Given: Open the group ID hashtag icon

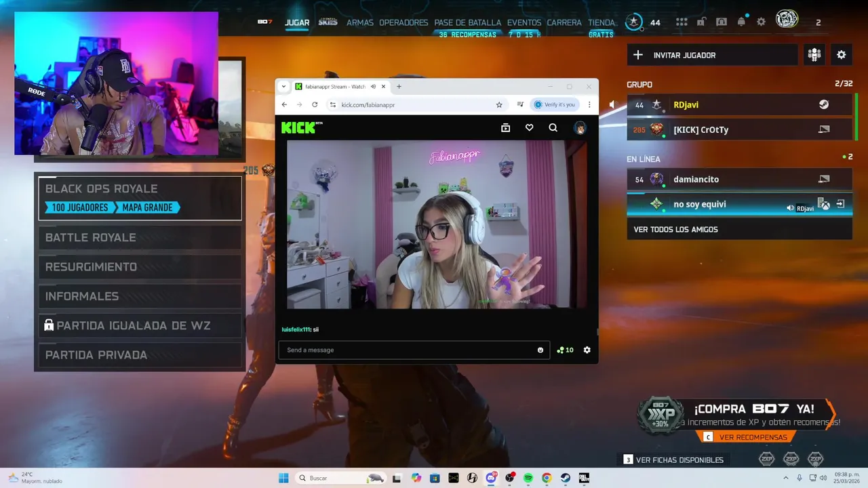Looking at the screenshot, I should (x=814, y=55).
